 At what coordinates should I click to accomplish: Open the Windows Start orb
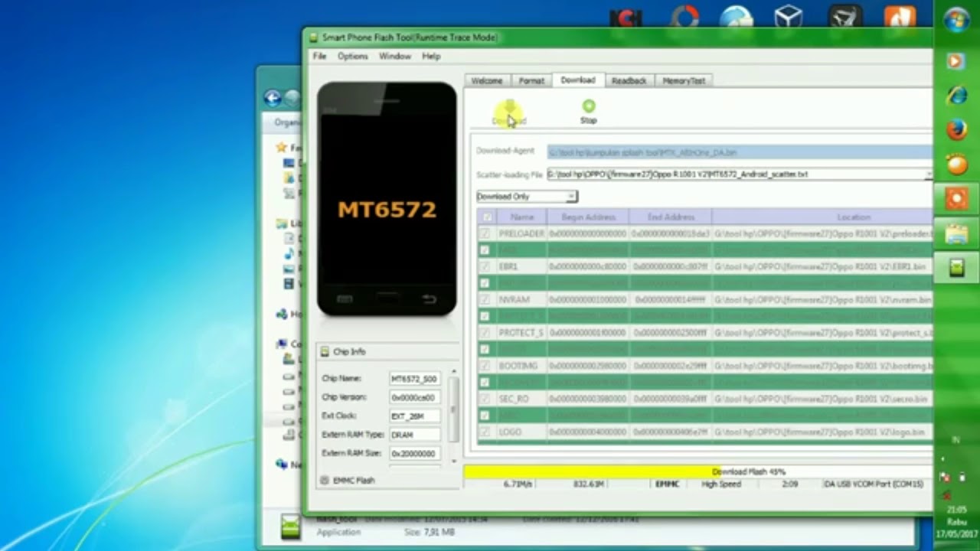[x=956, y=20]
